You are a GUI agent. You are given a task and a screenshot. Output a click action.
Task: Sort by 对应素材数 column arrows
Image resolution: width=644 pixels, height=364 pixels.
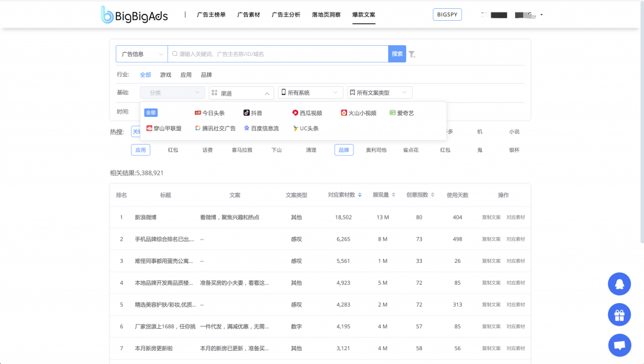pos(360,195)
